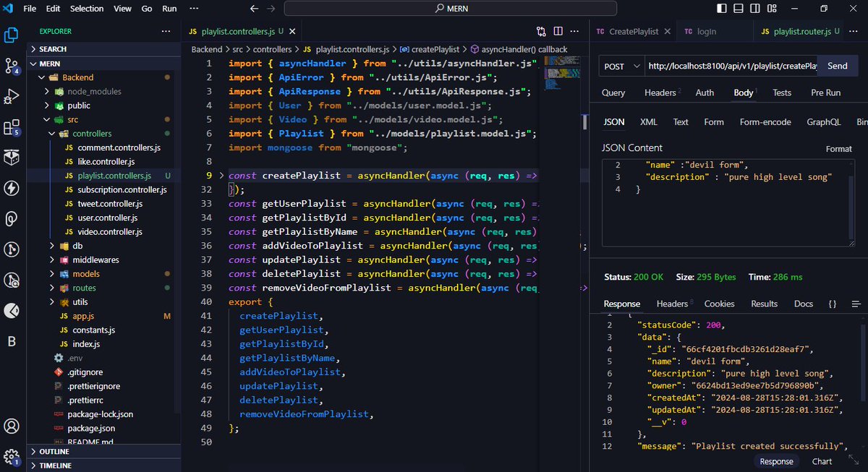Click the Response button at bottom
Image resolution: width=868 pixels, height=472 pixels.
pyautogui.click(x=776, y=461)
